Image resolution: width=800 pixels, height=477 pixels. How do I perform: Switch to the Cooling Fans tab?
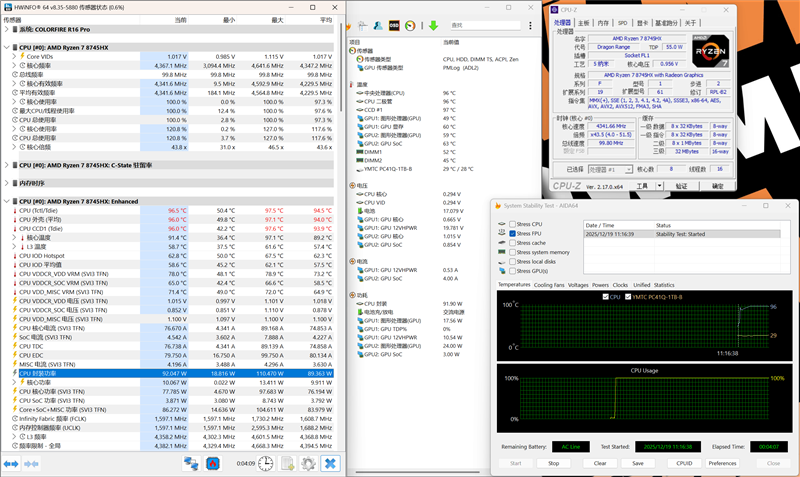tap(549, 285)
